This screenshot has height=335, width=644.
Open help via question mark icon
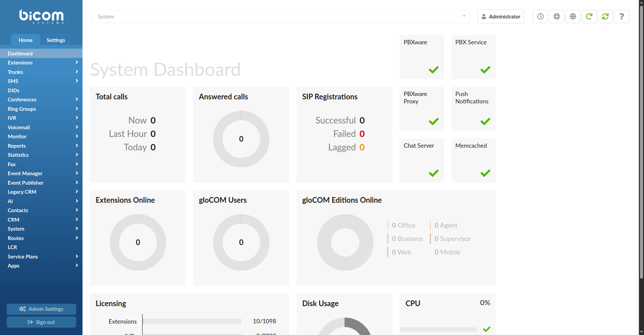pos(622,16)
